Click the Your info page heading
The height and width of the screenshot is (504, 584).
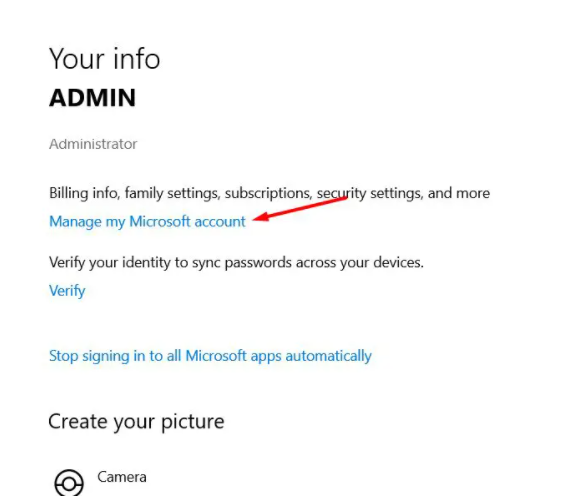pyautogui.click(x=105, y=59)
